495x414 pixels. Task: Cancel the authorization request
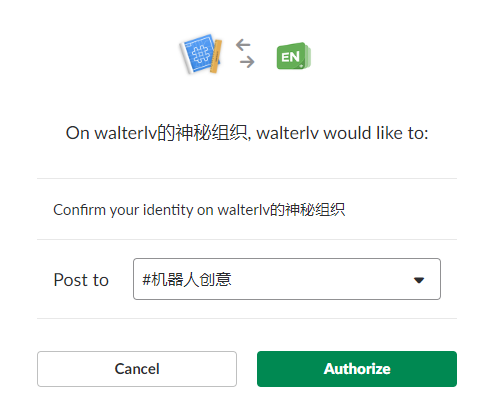tap(137, 369)
